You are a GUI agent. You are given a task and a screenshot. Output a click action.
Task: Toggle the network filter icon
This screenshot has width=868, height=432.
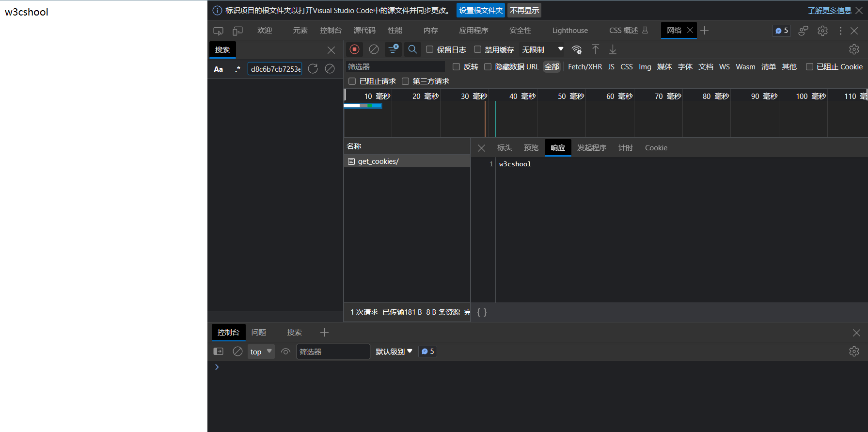[x=393, y=49]
